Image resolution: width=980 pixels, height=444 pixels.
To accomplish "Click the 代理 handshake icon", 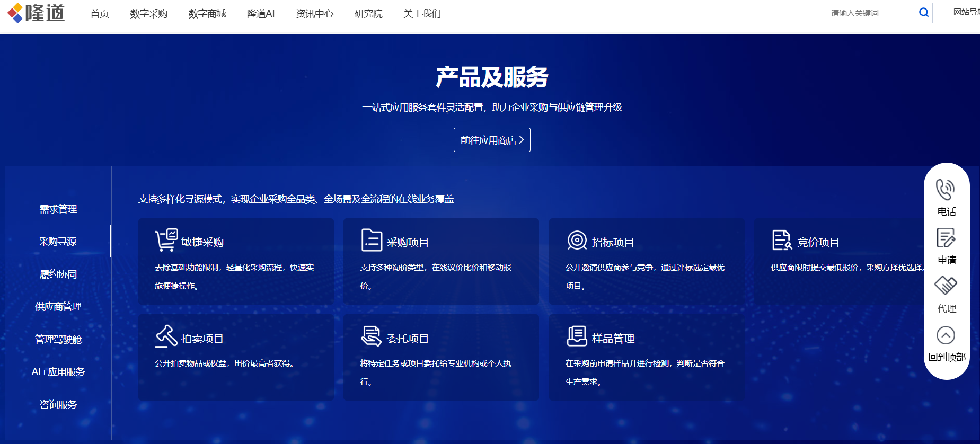I will tap(946, 286).
